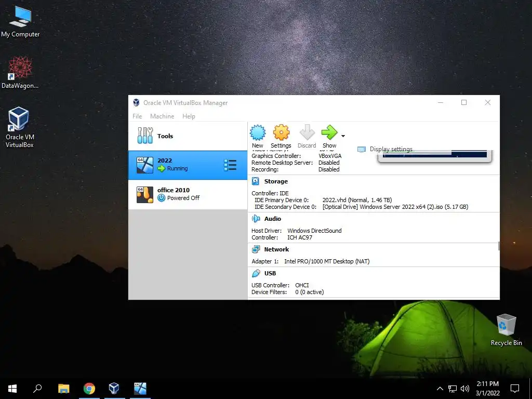Select the office 2010 VM icon
Screen dimensions: 532x399
click(x=144, y=194)
